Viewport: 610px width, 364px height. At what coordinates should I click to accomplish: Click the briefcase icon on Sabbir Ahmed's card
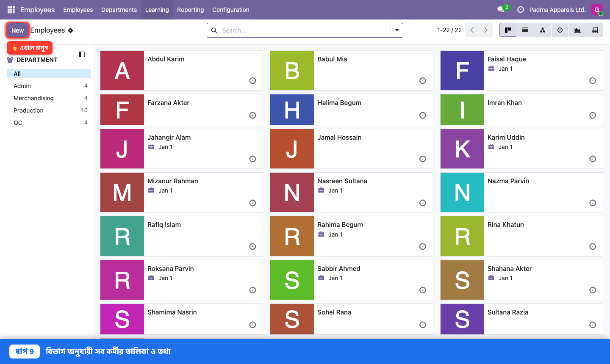pyautogui.click(x=322, y=278)
